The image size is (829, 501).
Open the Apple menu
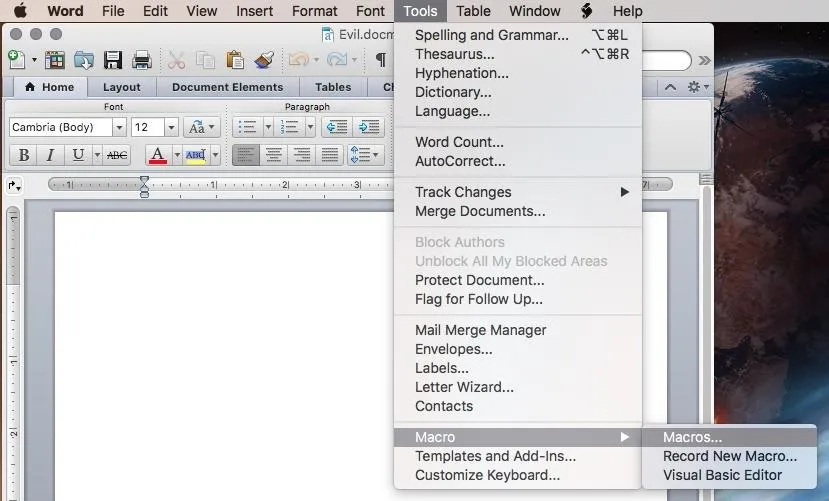coord(20,11)
